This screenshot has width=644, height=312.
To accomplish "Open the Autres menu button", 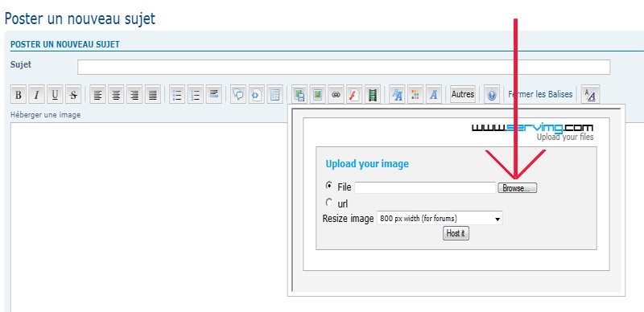I will click(x=463, y=94).
